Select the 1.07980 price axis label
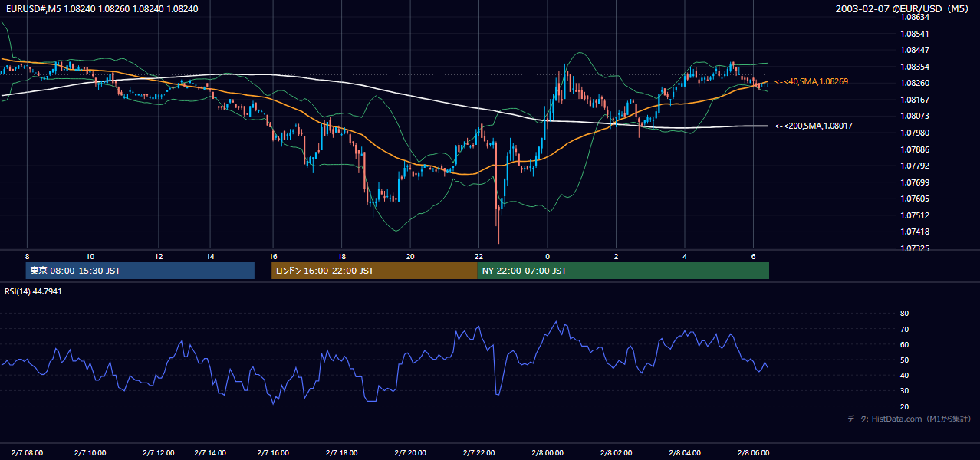980x460 pixels. tap(916, 133)
